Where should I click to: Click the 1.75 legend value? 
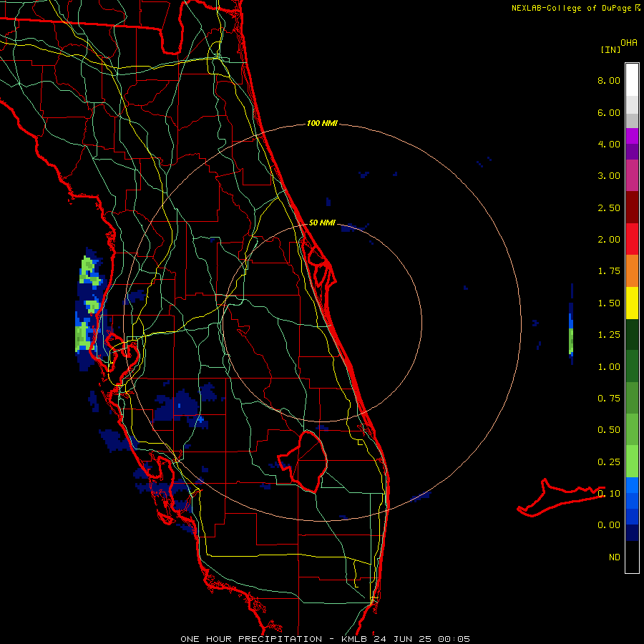coord(609,271)
